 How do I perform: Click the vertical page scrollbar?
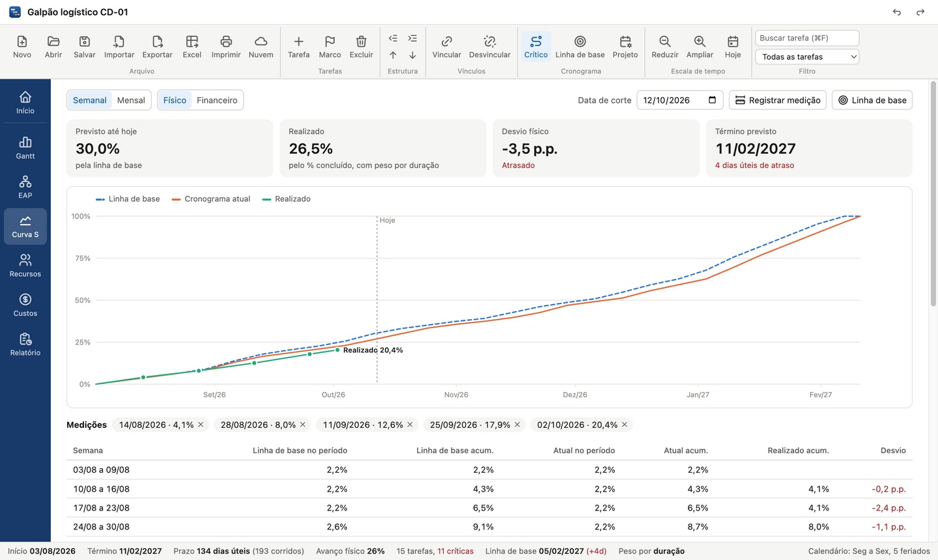(933, 194)
